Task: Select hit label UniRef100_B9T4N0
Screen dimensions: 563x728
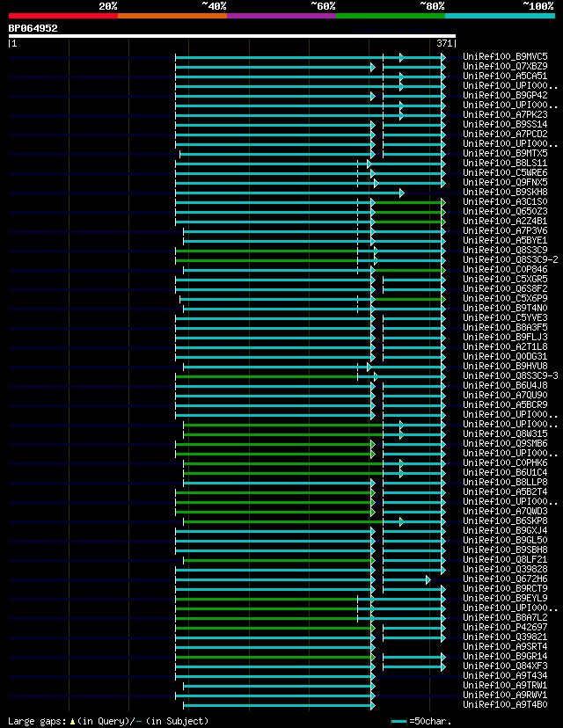Action: (x=506, y=309)
